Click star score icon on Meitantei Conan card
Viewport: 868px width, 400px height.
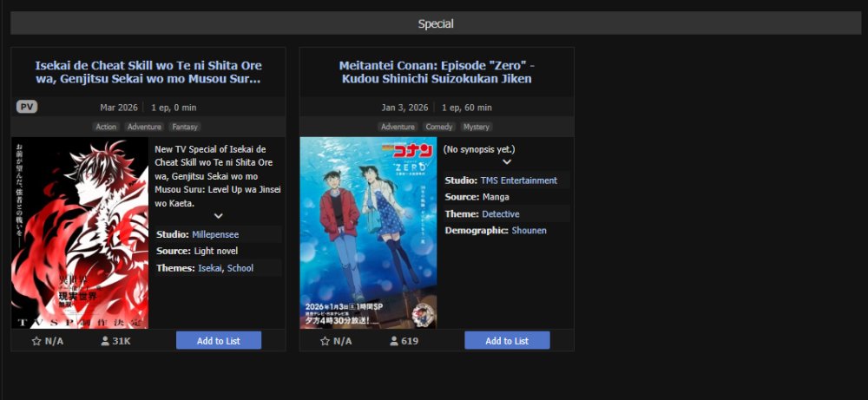(x=325, y=341)
